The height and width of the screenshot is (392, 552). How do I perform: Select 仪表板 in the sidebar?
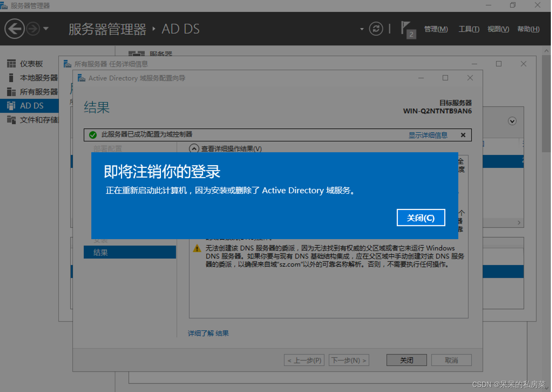coord(29,64)
